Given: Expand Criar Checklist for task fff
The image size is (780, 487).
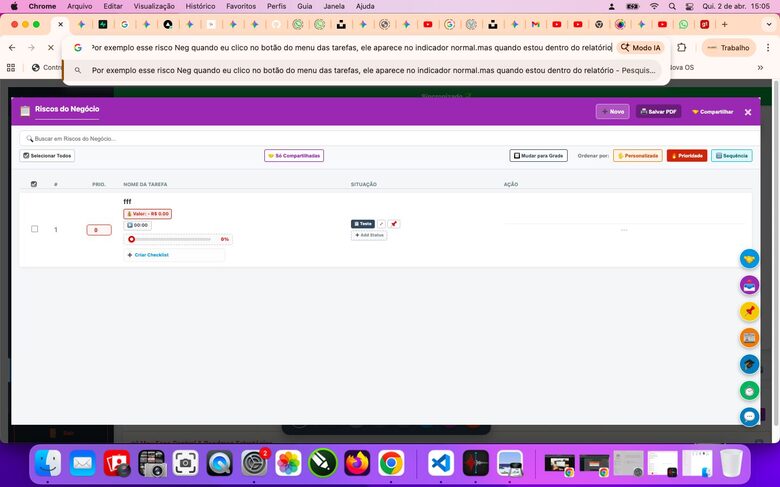Looking at the screenshot, I should 149,255.
